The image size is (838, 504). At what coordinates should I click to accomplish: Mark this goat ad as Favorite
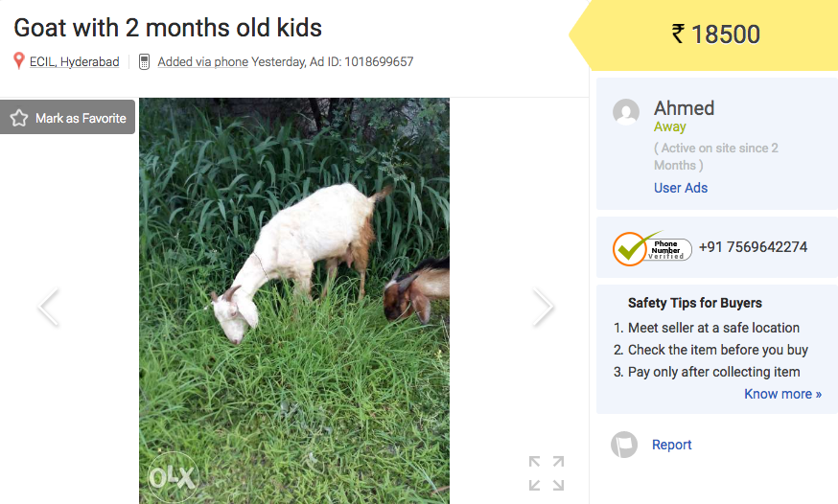point(67,117)
